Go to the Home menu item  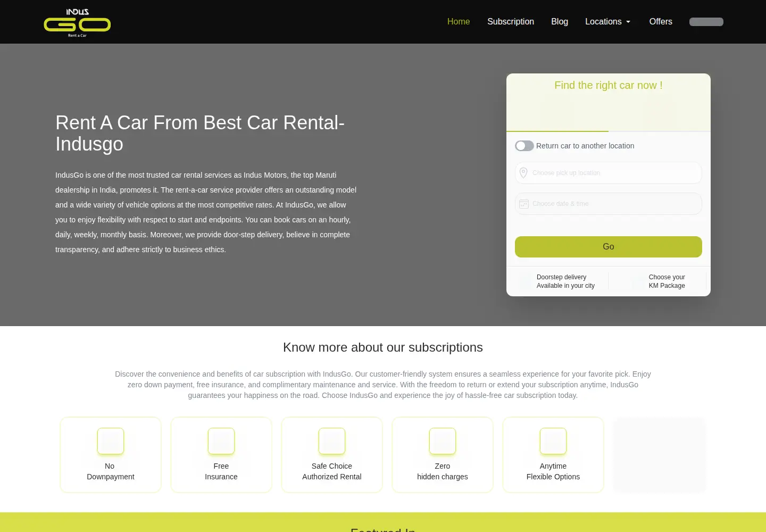[x=459, y=22]
